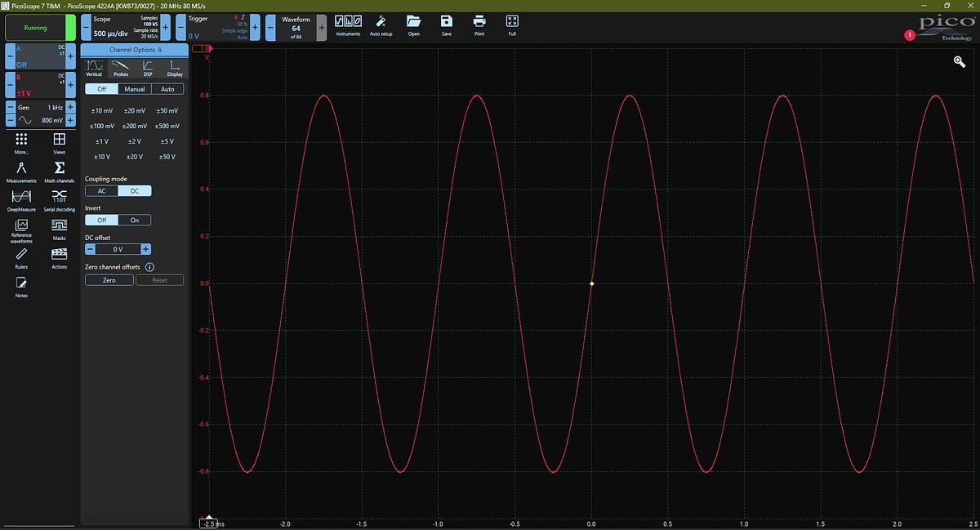Select the ±5 V input range

167,141
